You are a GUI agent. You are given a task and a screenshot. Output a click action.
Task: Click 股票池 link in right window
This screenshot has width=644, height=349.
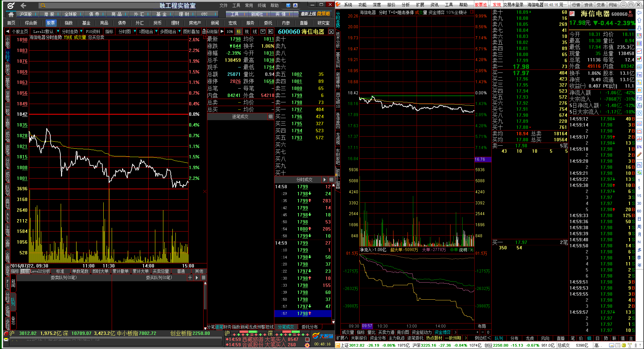(x=481, y=5)
